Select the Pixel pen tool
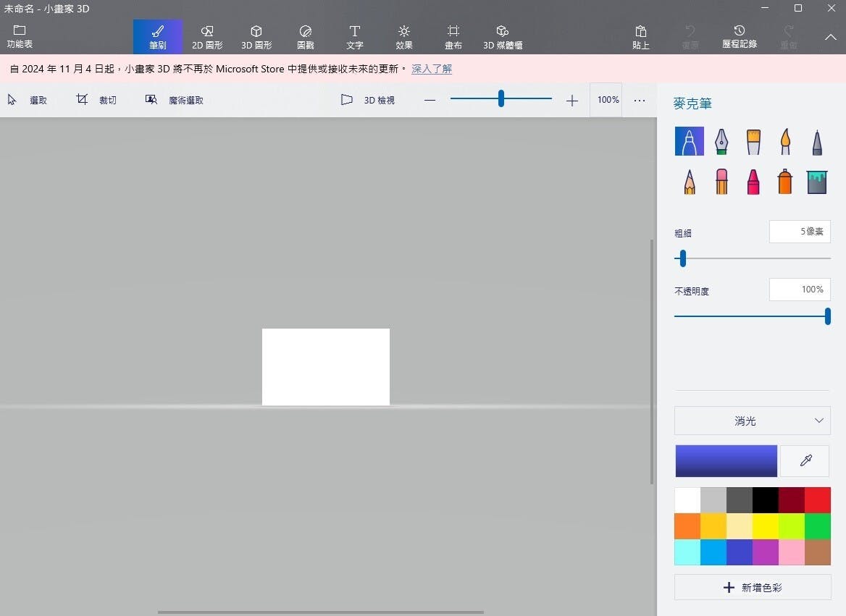The image size is (846, 616). [x=817, y=141]
